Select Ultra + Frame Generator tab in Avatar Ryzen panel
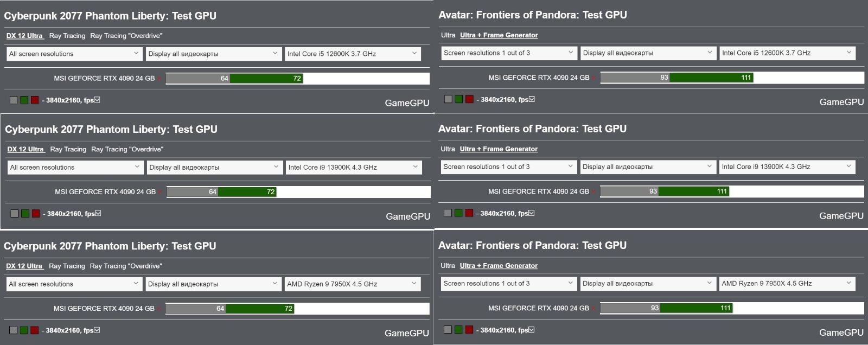 [499, 266]
